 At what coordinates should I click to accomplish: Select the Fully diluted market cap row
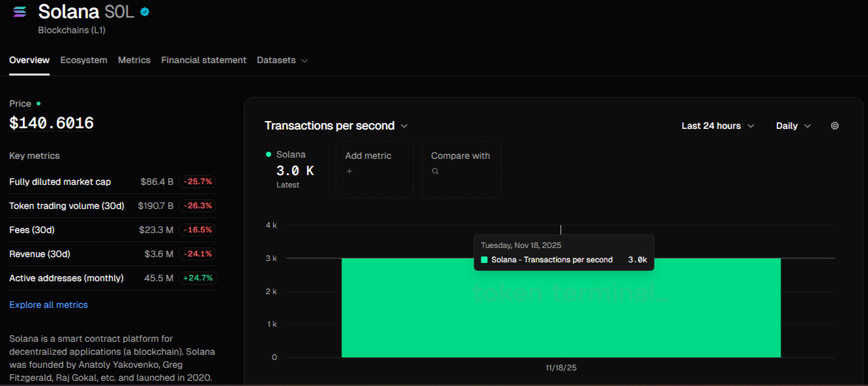tap(113, 182)
